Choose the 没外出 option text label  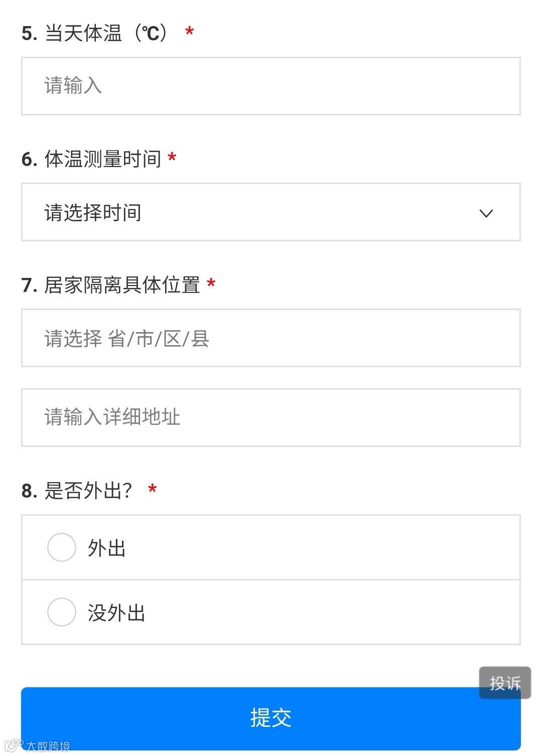[116, 613]
